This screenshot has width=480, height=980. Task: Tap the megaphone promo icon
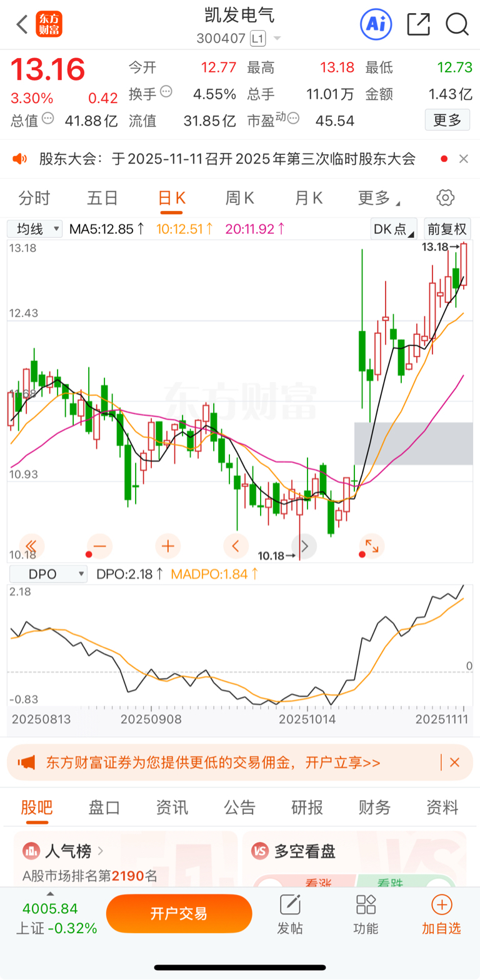point(26,763)
